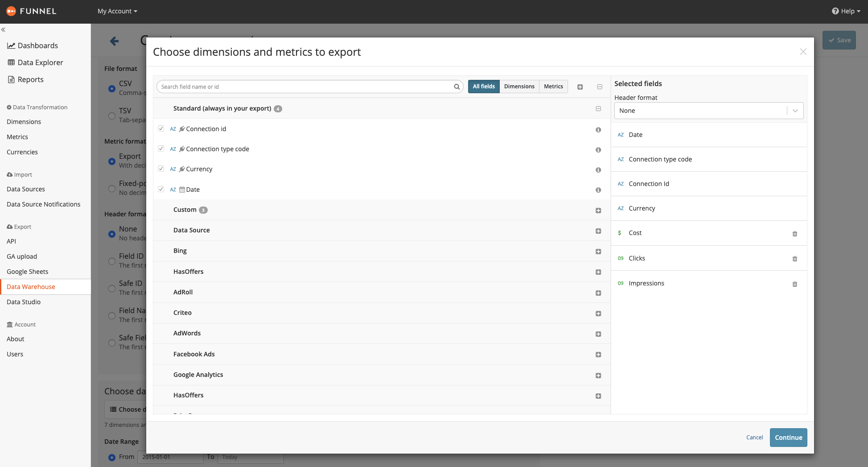The image size is (868, 467).
Task: Switch to All fields tab
Action: pos(484,87)
